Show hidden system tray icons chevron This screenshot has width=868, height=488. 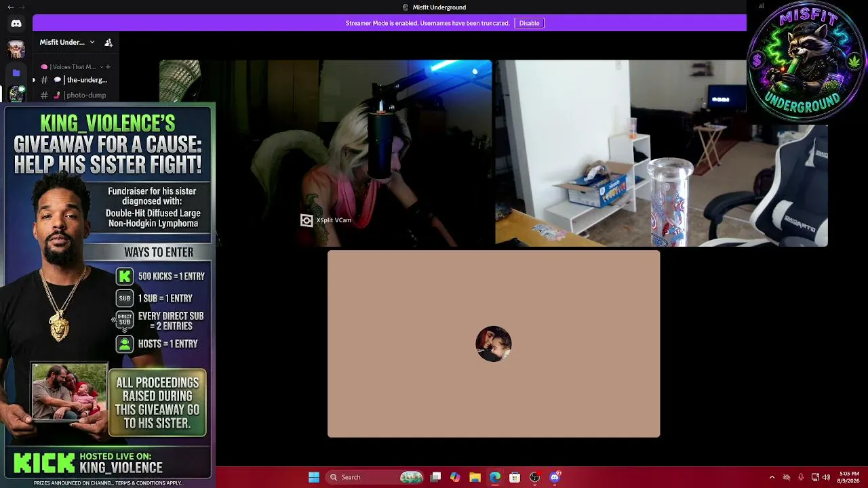click(x=772, y=477)
